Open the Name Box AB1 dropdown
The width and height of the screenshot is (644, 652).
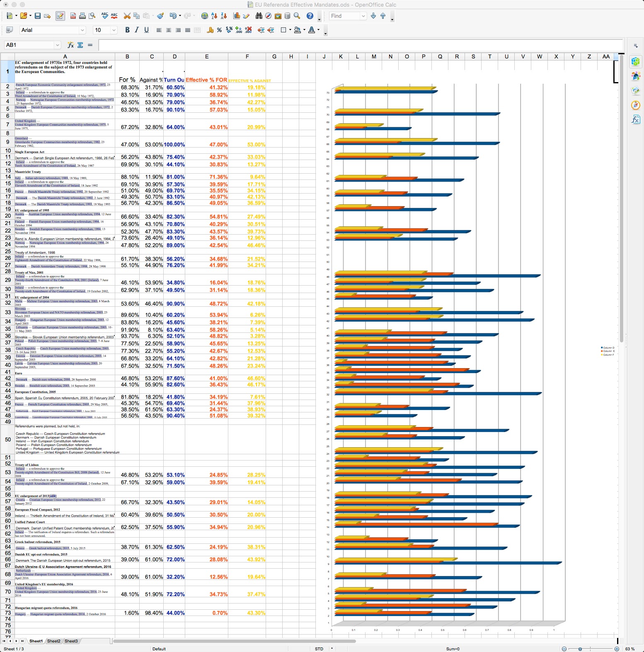click(x=58, y=45)
